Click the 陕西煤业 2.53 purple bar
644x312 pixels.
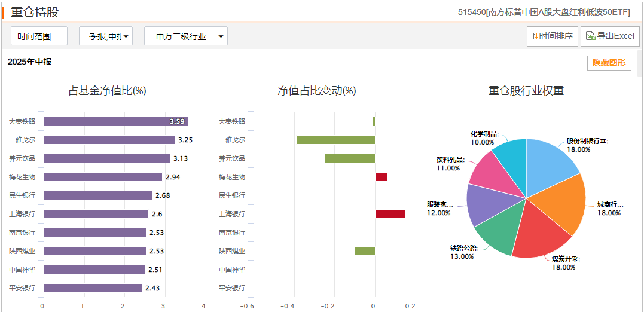point(95,251)
